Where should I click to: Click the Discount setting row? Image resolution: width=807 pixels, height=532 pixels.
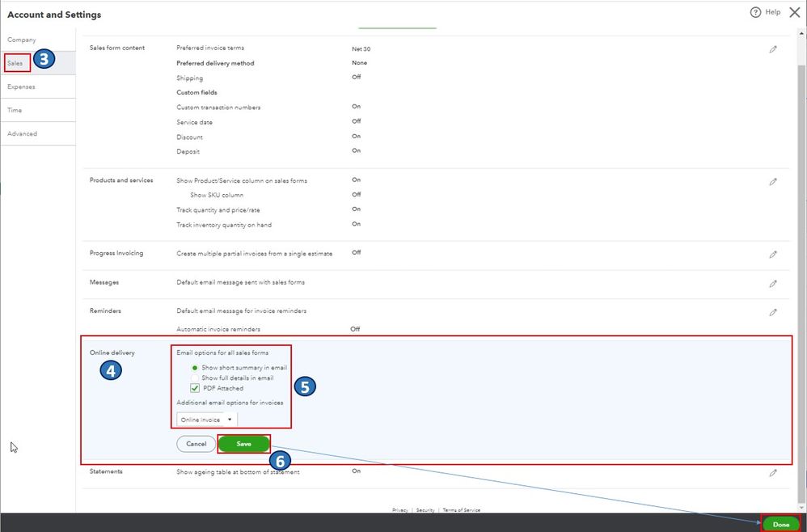click(189, 137)
